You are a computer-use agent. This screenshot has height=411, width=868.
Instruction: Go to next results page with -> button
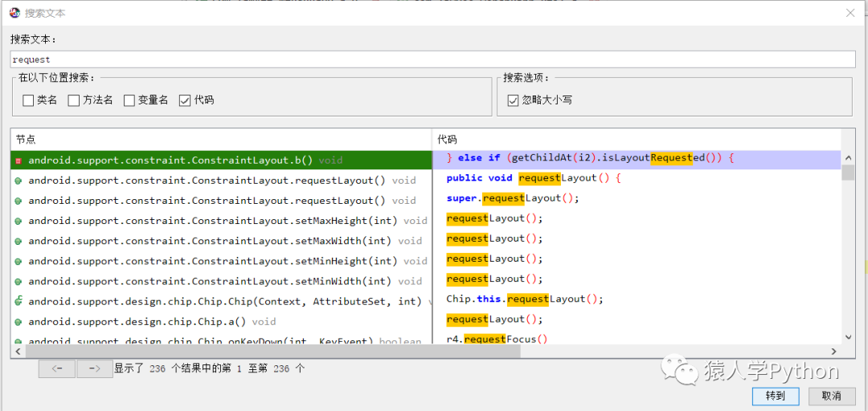point(95,368)
